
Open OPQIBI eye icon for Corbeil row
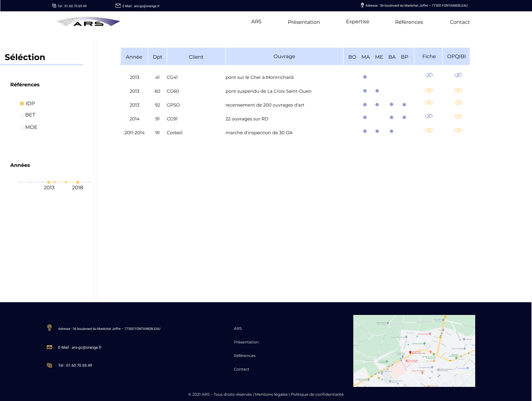[458, 130]
